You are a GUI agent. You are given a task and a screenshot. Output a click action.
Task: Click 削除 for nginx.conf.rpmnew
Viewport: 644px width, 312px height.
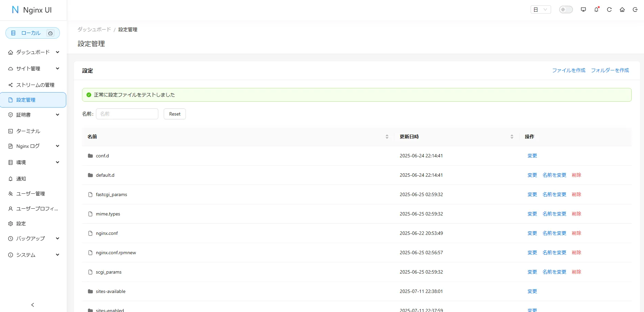click(577, 253)
